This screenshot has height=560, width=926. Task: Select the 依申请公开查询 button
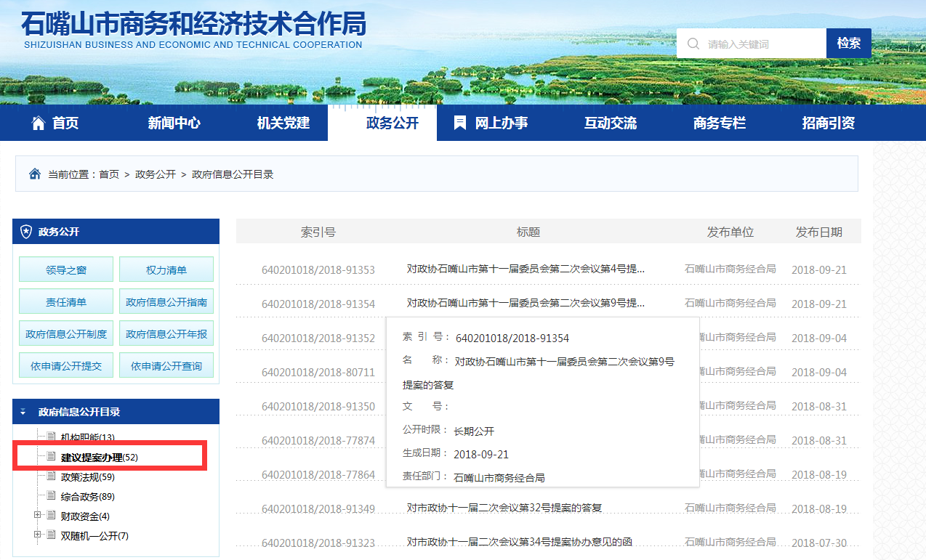tap(166, 366)
